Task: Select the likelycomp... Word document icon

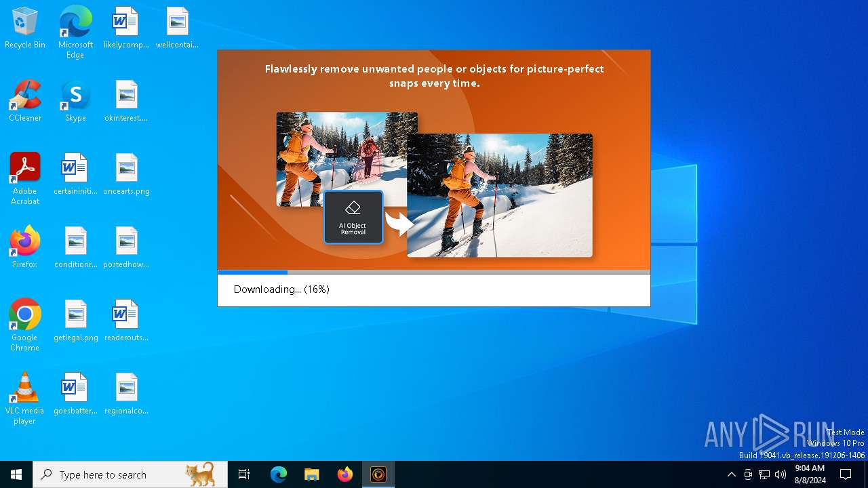Action: click(126, 28)
